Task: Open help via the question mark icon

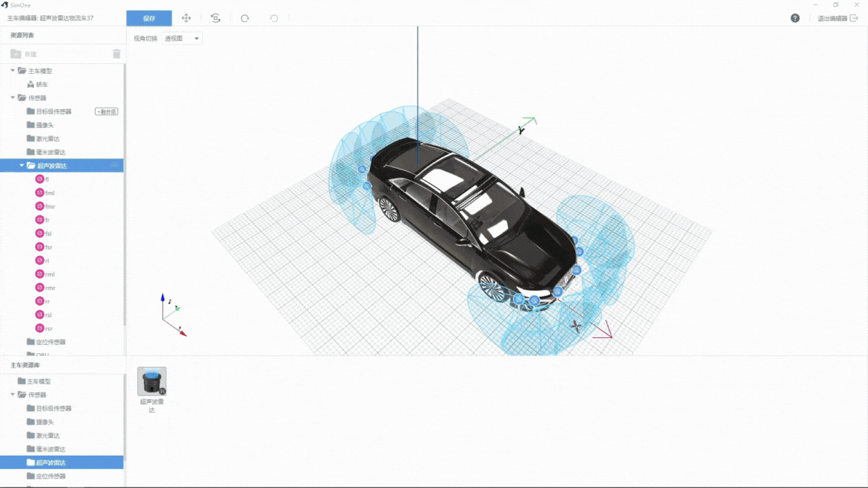Action: point(795,18)
